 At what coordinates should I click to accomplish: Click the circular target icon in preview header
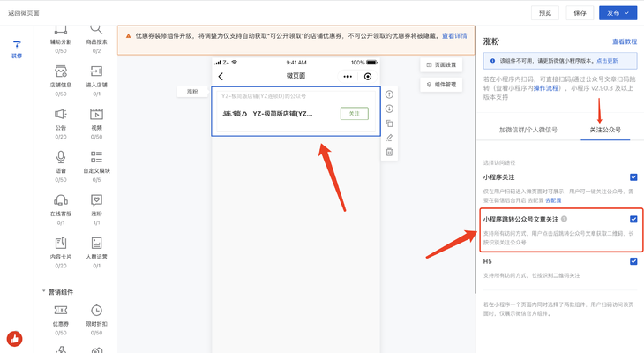(x=368, y=77)
